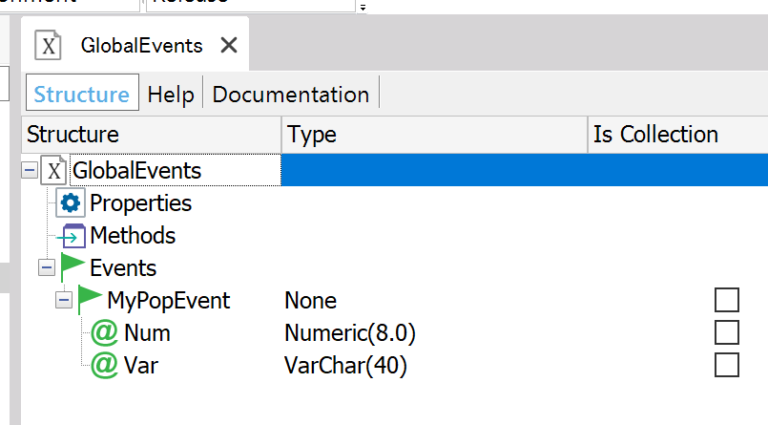The height and width of the screenshot is (425, 768).
Task: Click the @ icon beside Var
Action: [104, 366]
